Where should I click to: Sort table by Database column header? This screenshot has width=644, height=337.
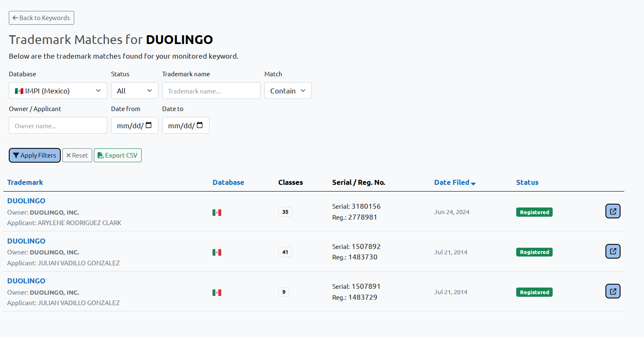228,182
